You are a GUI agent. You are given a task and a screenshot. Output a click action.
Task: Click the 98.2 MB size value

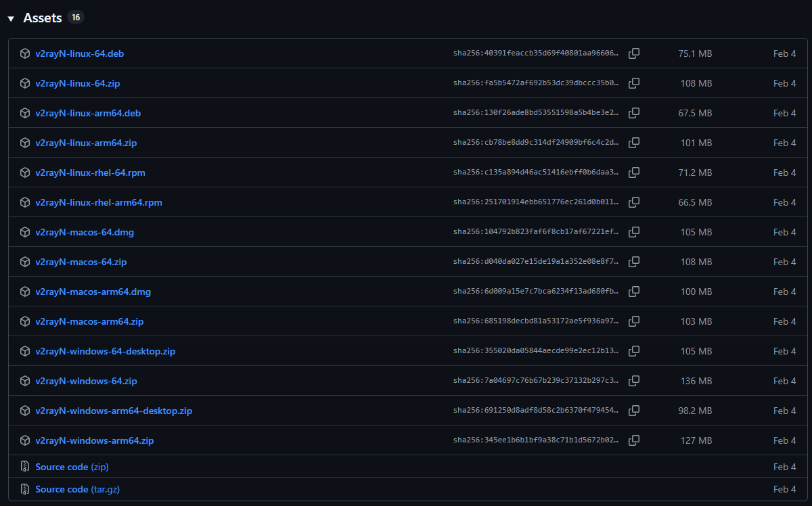[695, 411]
